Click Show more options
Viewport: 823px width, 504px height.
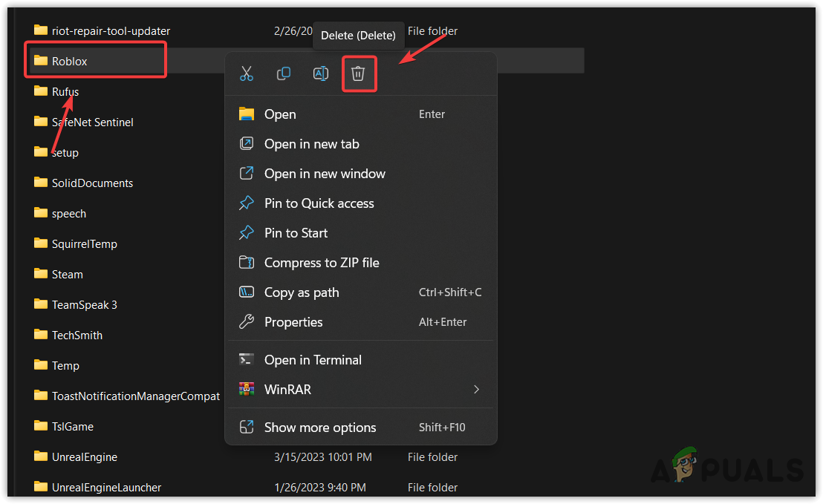click(320, 428)
